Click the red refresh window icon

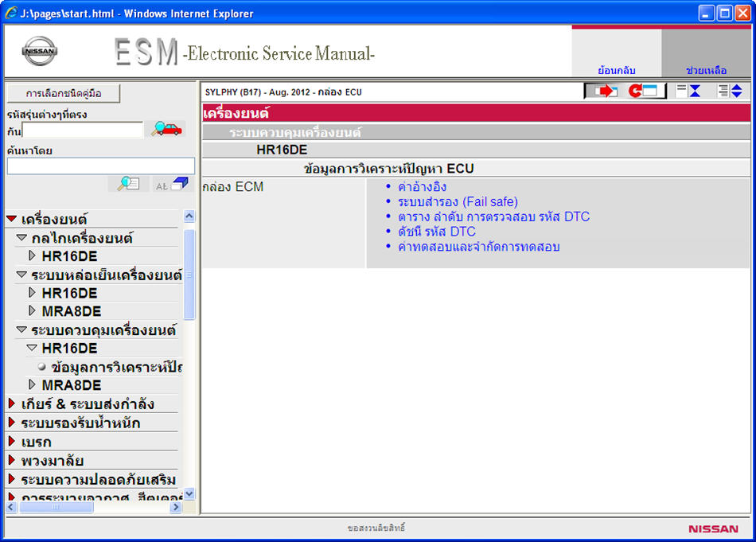click(x=643, y=91)
